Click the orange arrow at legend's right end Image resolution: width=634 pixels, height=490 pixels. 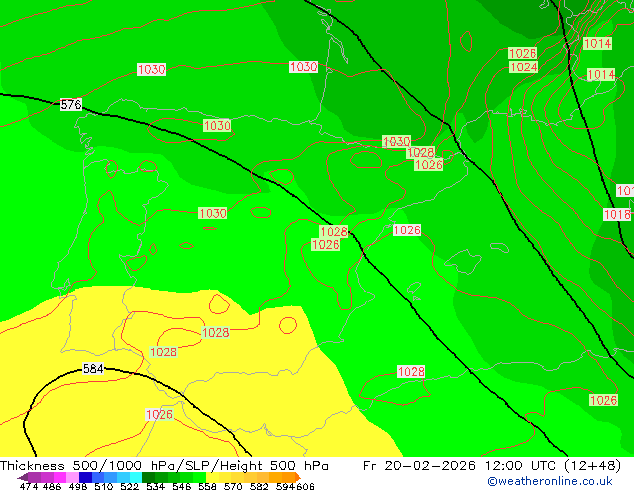pos(298,477)
